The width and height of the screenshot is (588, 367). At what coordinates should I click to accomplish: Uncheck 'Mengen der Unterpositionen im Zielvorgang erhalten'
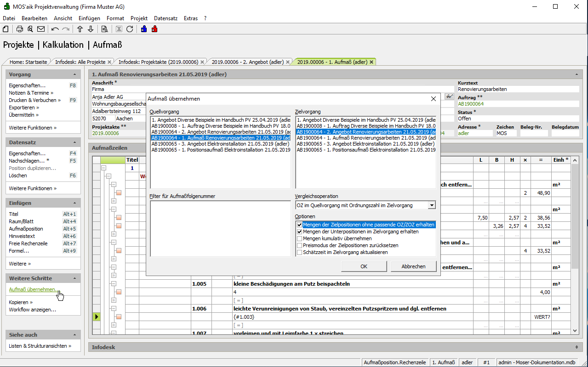(x=300, y=232)
